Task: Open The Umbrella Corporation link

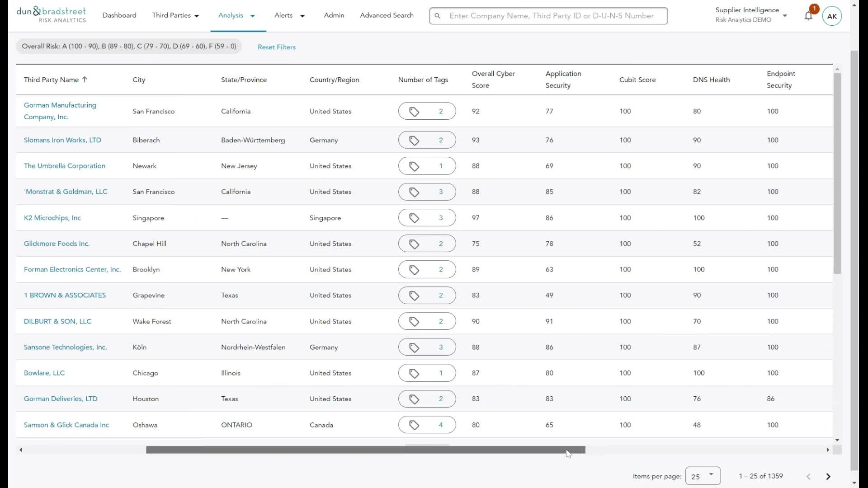Action: click(x=65, y=166)
